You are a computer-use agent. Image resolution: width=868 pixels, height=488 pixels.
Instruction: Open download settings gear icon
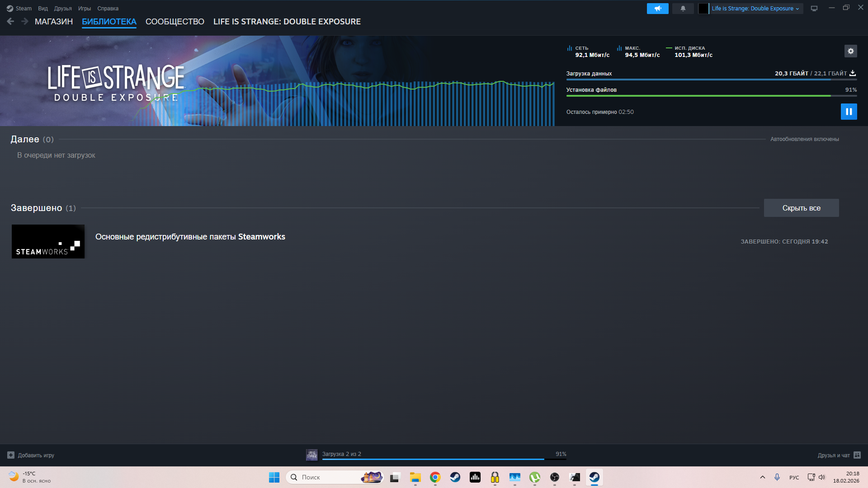850,51
